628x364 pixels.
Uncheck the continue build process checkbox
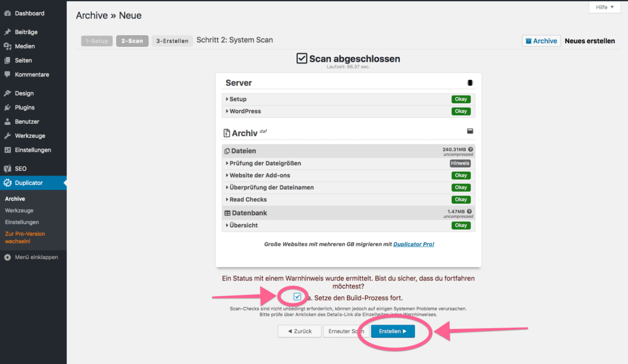pos(297,297)
